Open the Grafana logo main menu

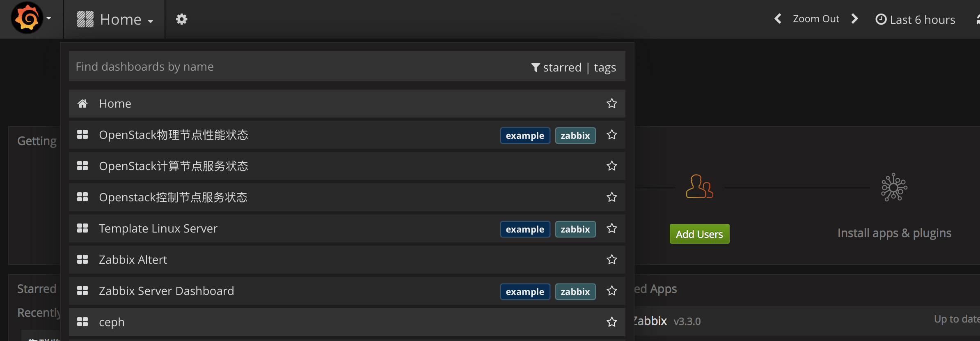(x=27, y=18)
